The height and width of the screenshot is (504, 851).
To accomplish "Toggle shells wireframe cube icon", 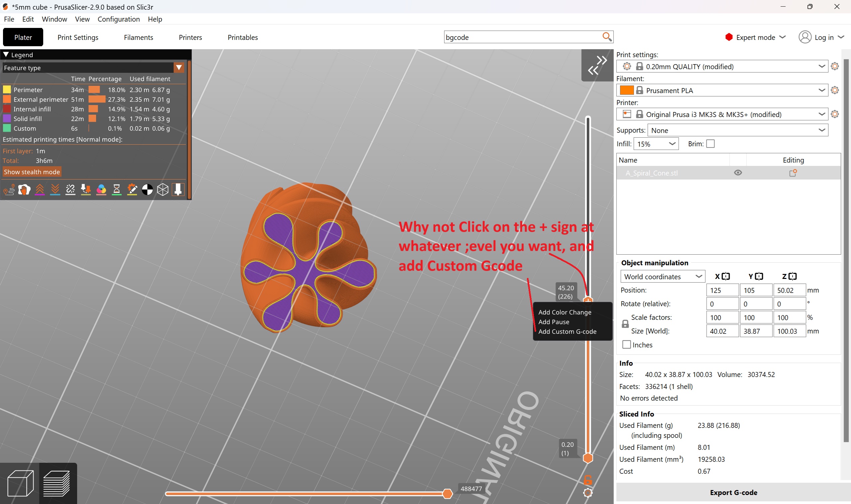I will pos(163,189).
